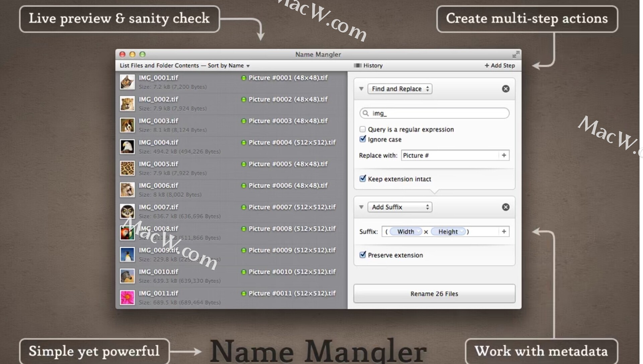The height and width of the screenshot is (364, 643).
Task: Click green status dot for Picture #0007
Action: 243,207
